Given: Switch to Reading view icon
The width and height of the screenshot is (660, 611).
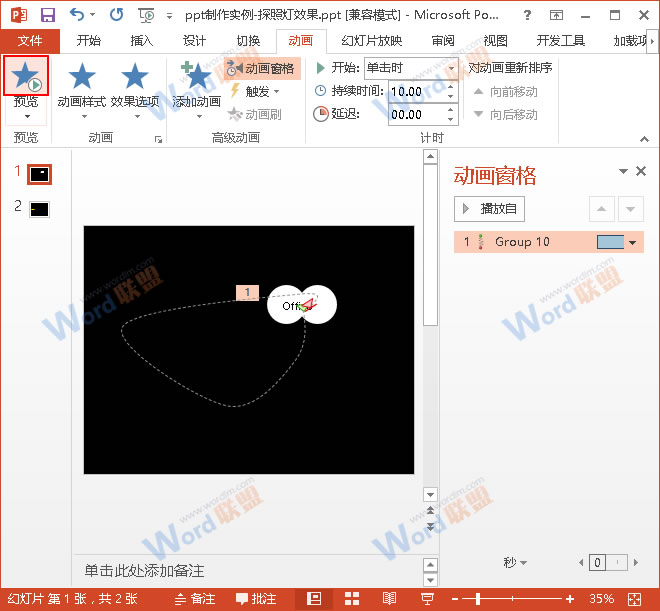Looking at the screenshot, I should (x=389, y=598).
